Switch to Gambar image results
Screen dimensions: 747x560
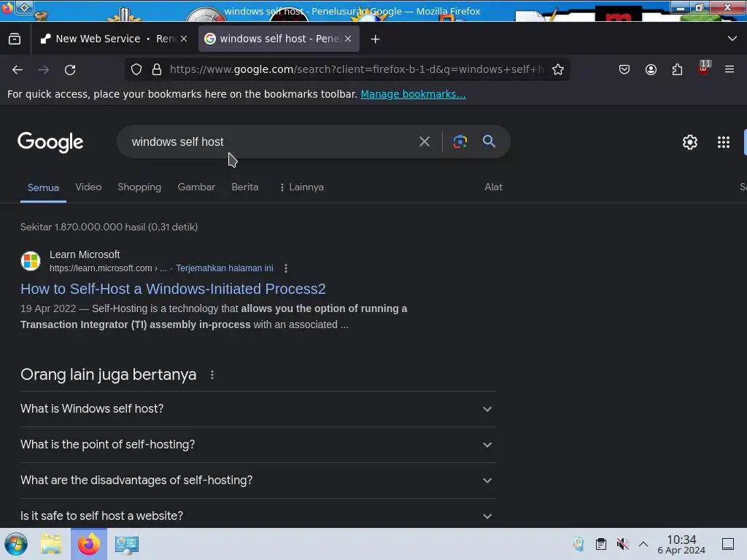(196, 187)
